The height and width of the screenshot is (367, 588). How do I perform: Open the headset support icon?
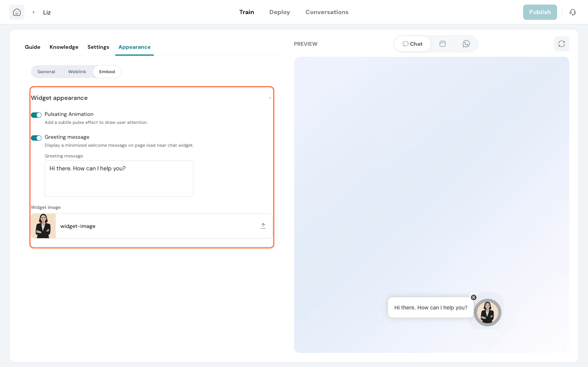[x=572, y=12]
